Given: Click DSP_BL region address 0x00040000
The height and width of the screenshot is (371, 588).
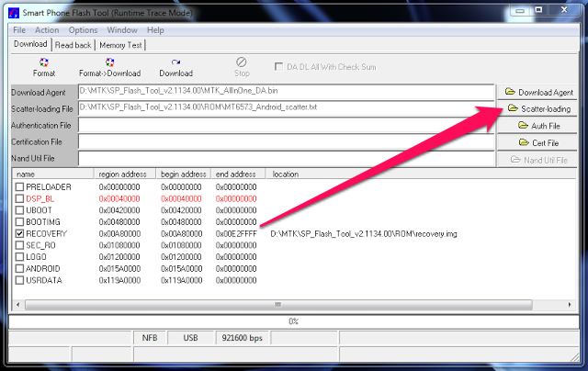Looking at the screenshot, I should pos(119,198).
